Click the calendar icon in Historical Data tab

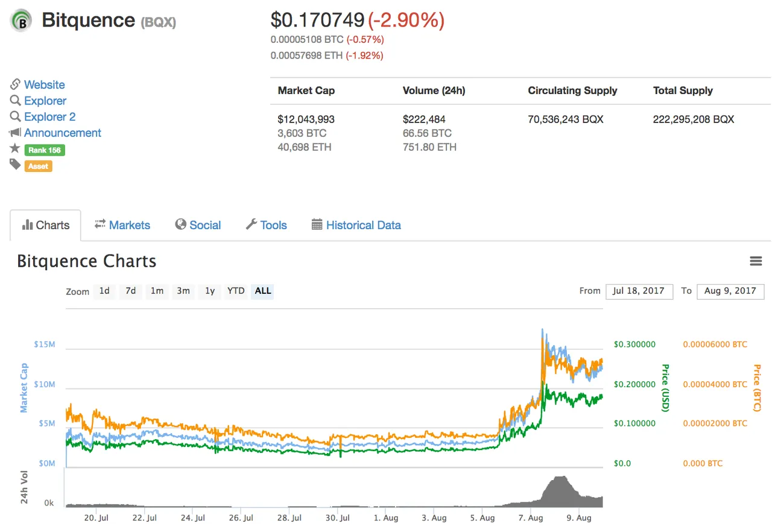317,225
